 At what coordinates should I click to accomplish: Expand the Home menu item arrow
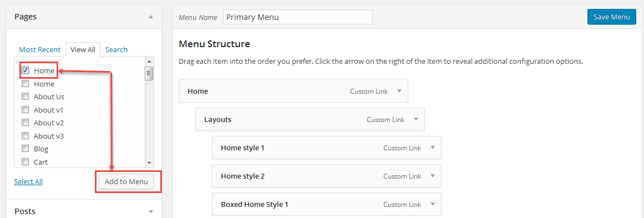click(399, 91)
